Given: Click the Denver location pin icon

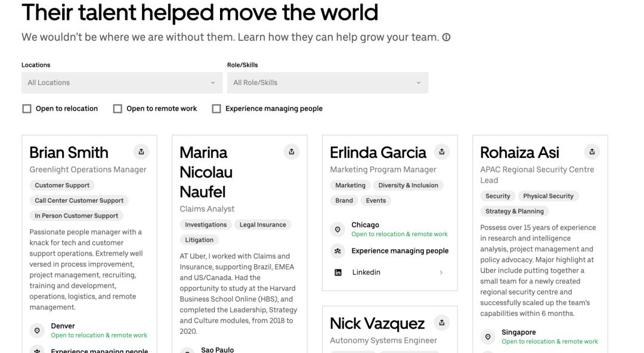Looking at the screenshot, I should click(x=38, y=330).
